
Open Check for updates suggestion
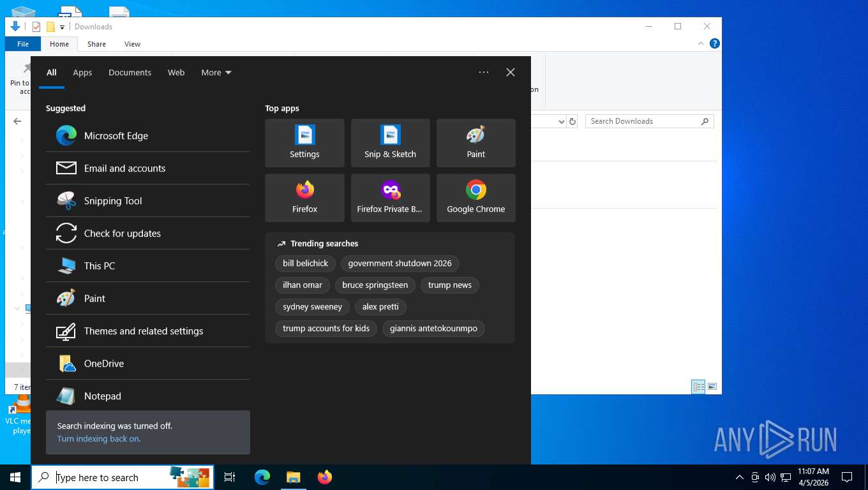point(147,233)
